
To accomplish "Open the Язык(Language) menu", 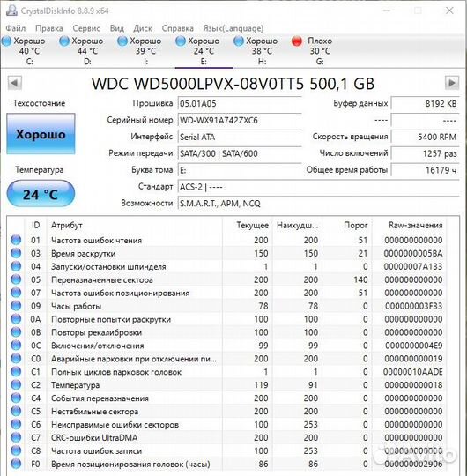I will [x=233, y=28].
